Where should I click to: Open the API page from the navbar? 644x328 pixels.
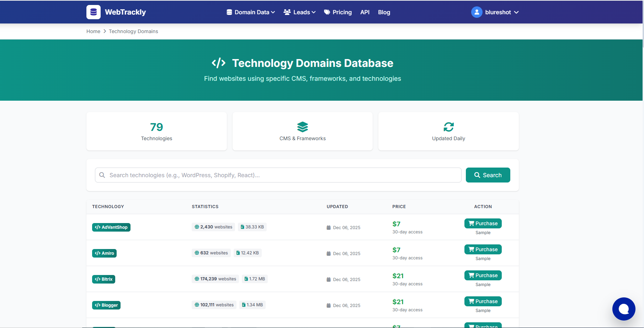(x=365, y=12)
